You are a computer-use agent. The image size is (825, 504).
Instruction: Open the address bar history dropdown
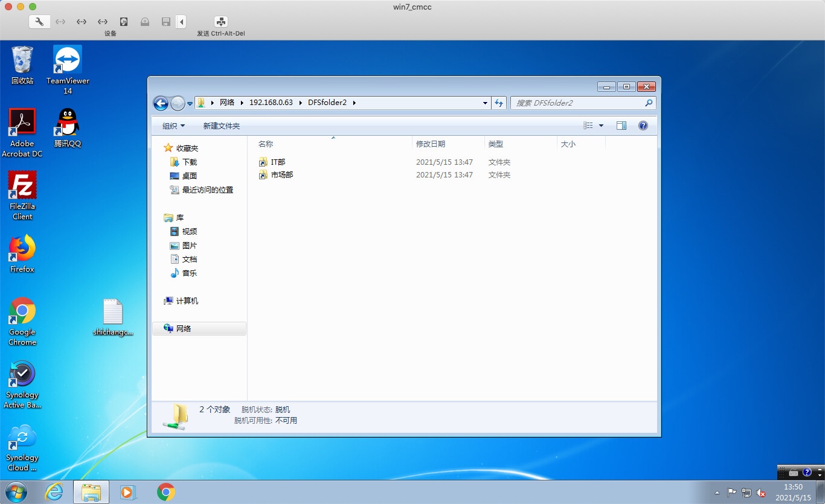click(485, 103)
